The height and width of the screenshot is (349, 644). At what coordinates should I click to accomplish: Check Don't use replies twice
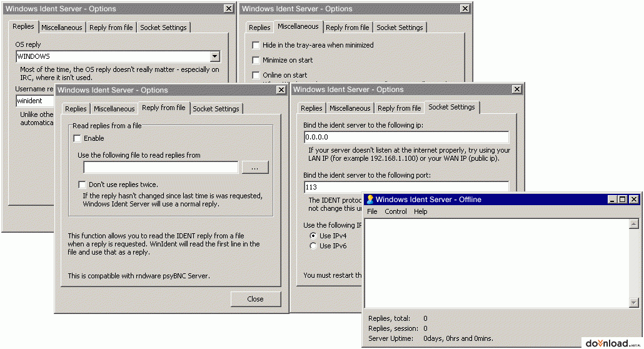(x=82, y=185)
